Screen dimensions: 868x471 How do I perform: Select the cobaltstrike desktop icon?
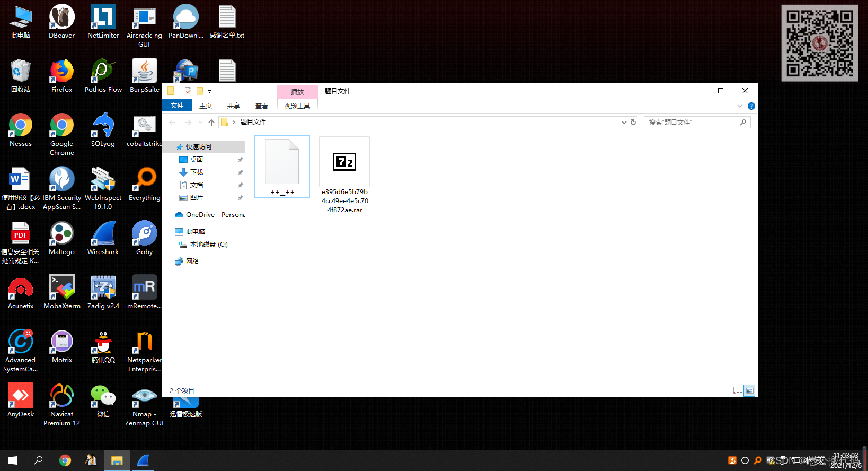144,130
